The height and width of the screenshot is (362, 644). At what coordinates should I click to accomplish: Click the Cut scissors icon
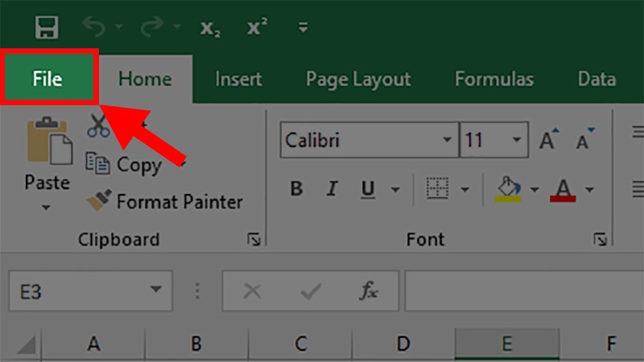pos(99,125)
